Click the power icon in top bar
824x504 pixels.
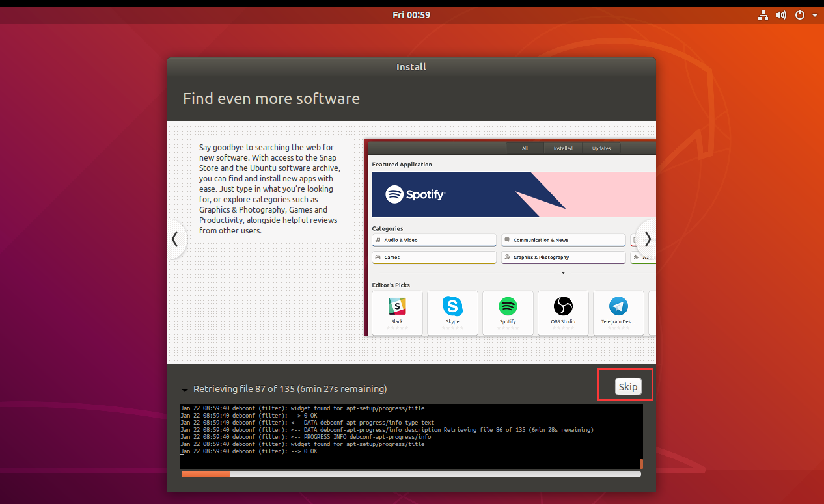[800, 15]
